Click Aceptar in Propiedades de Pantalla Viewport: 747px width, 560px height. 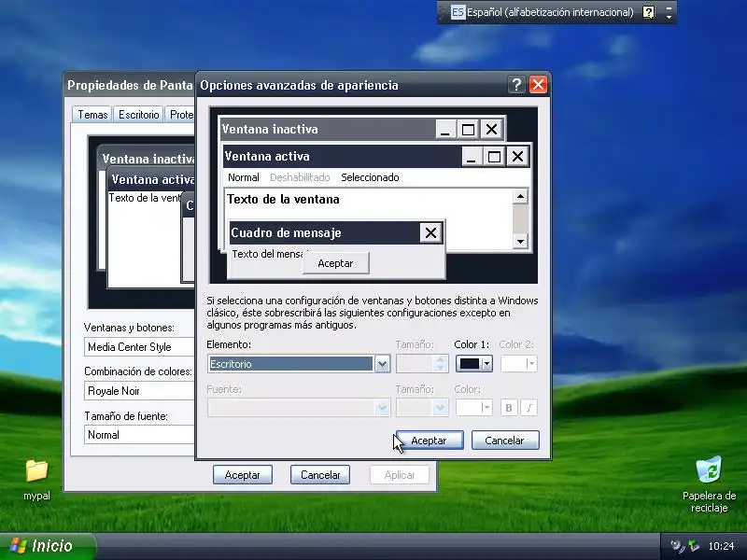243,475
